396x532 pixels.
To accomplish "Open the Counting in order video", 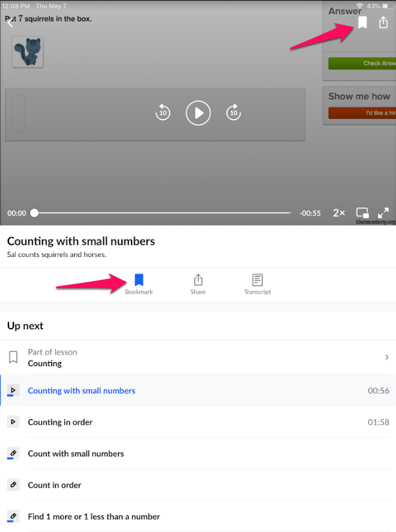I will point(198,422).
